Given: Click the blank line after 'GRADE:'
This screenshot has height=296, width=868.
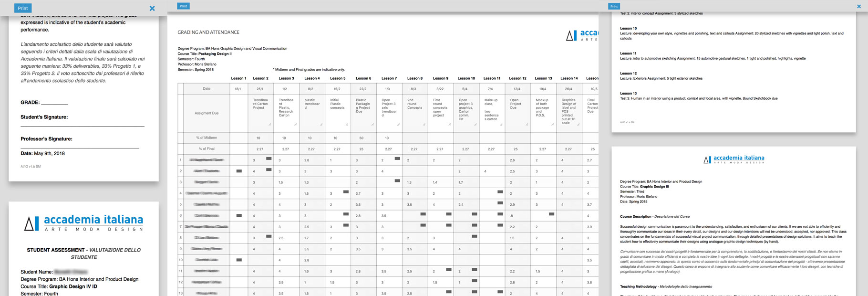Looking at the screenshot, I should click(x=55, y=103).
